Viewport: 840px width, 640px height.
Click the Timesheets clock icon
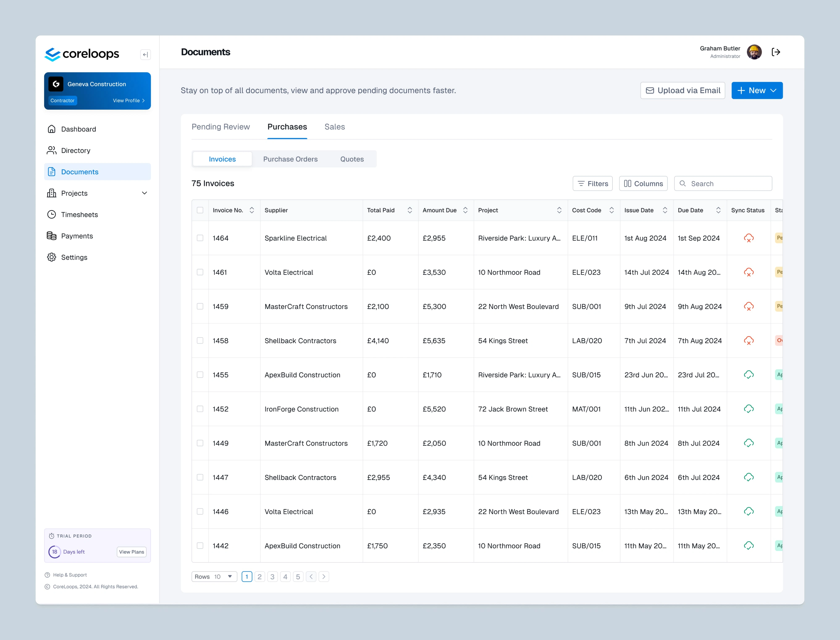coord(51,215)
